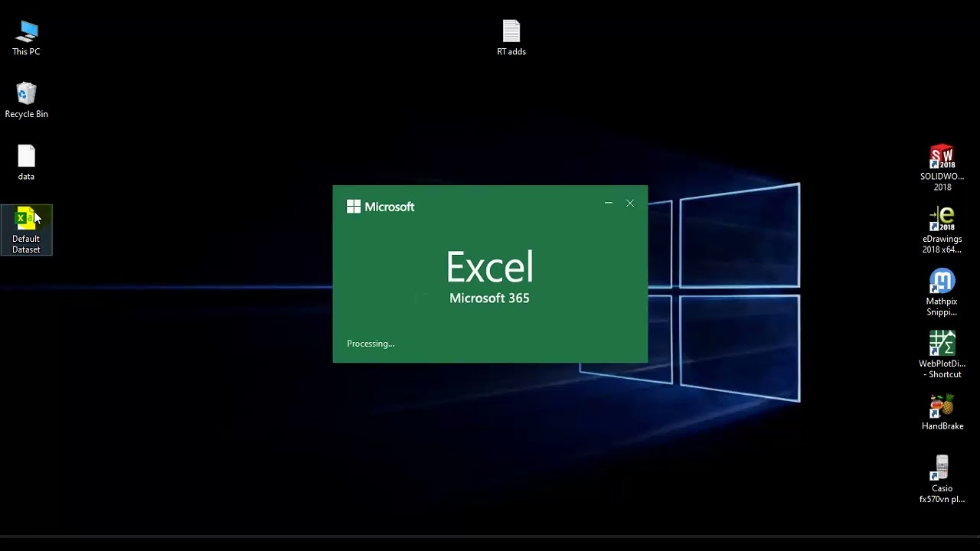Image resolution: width=980 pixels, height=551 pixels.
Task: Select the SOLIDWORKS 2018 shortcut
Action: coord(942,168)
